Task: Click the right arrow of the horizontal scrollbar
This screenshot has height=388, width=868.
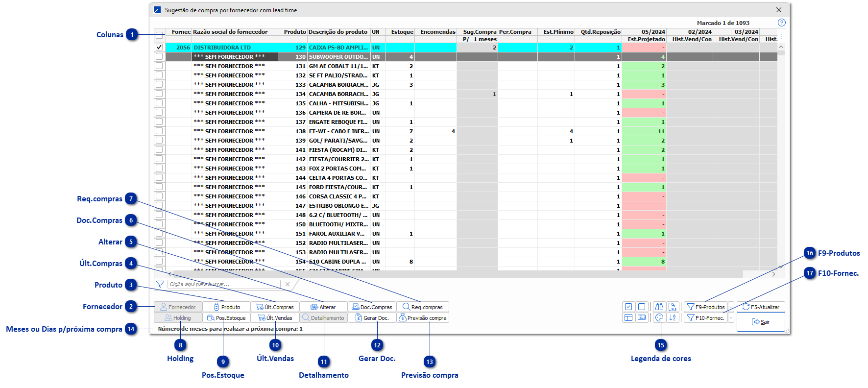Action: coord(773,274)
